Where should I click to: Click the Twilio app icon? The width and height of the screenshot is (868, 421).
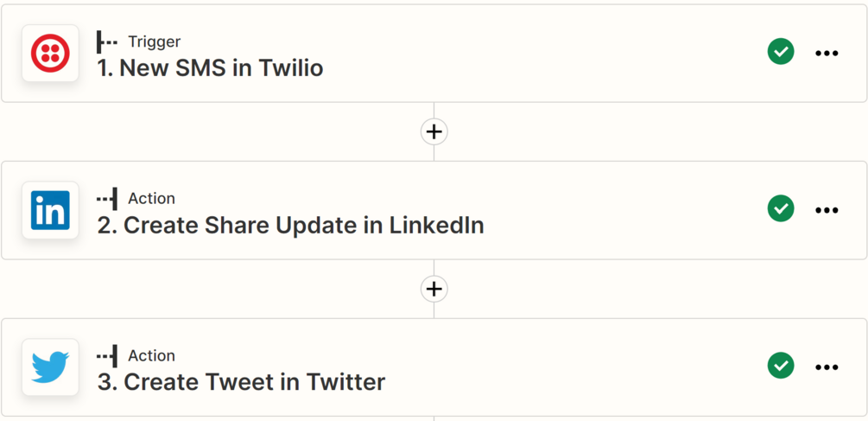pyautogui.click(x=50, y=54)
